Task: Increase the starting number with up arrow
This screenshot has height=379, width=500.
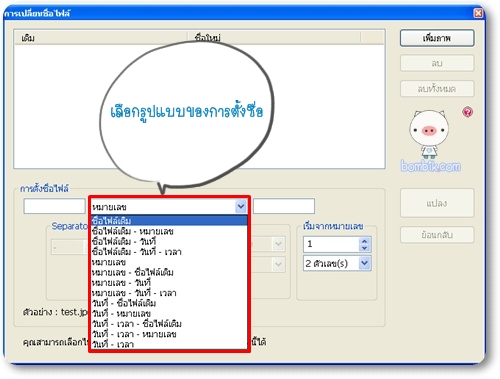Action: tap(364, 241)
